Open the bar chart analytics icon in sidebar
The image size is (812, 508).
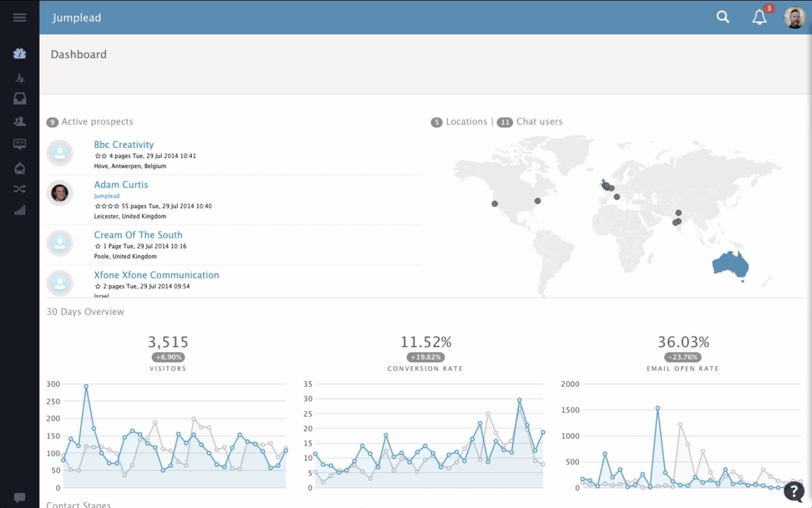(x=20, y=211)
